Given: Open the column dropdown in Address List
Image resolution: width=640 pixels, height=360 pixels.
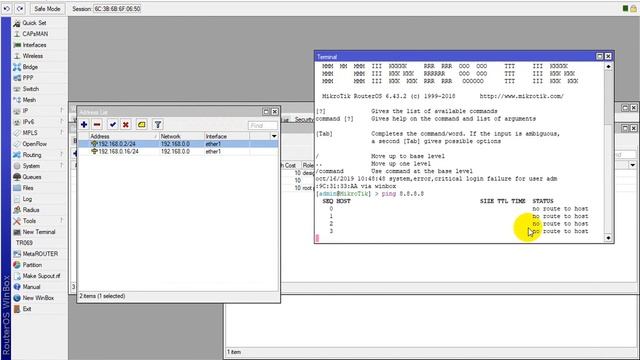Looking at the screenshot, I should pos(274,136).
